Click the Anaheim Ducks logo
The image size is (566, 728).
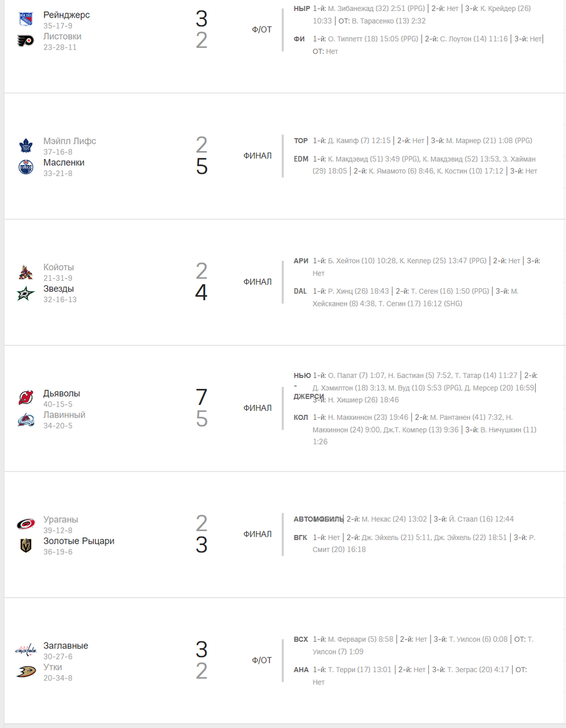[x=25, y=672]
